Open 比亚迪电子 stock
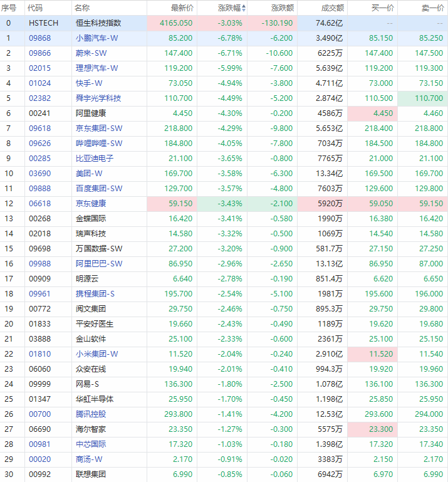This screenshot has height=482, width=448. click(95, 159)
